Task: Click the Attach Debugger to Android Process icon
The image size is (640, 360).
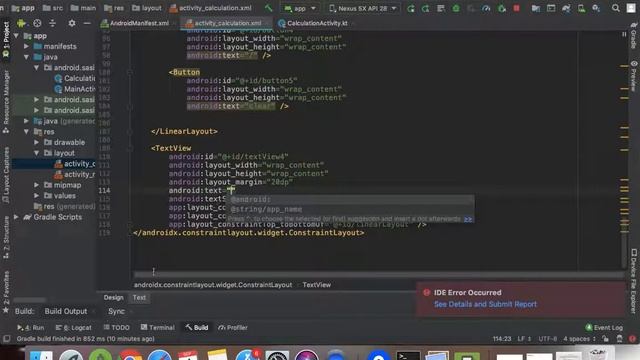Action: [x=502, y=8]
